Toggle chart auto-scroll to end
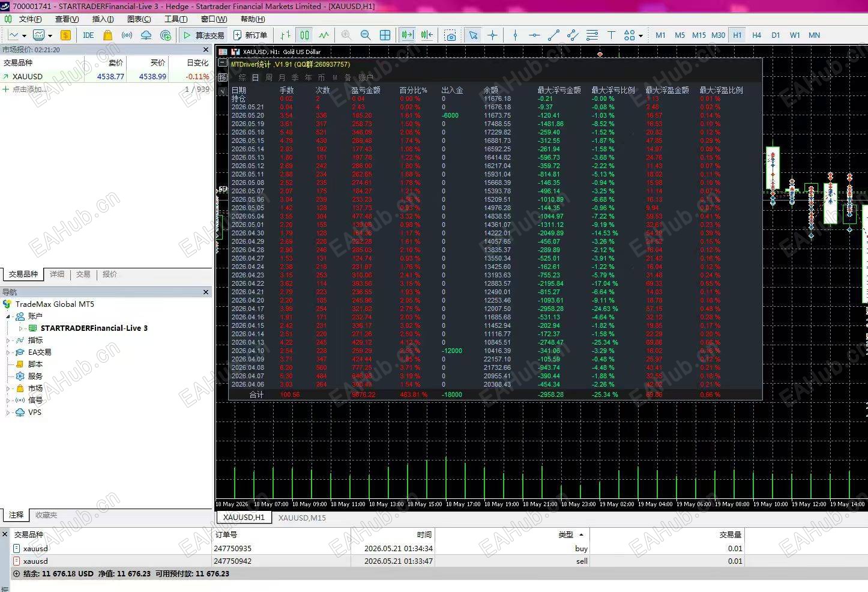 [x=408, y=35]
